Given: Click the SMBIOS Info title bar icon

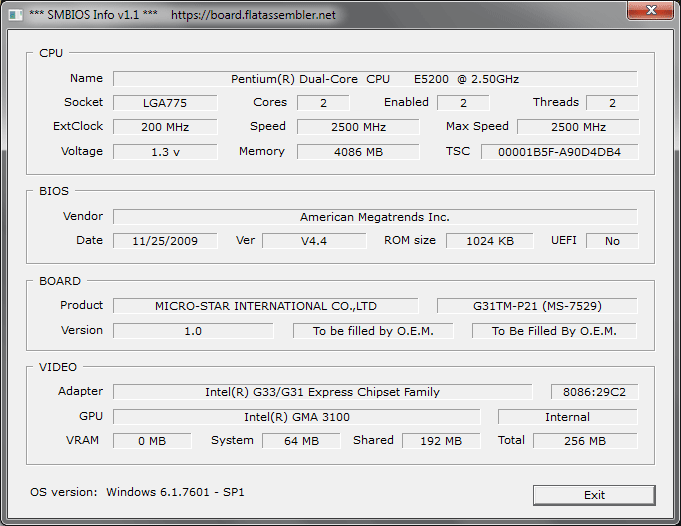Looking at the screenshot, I should [16, 15].
